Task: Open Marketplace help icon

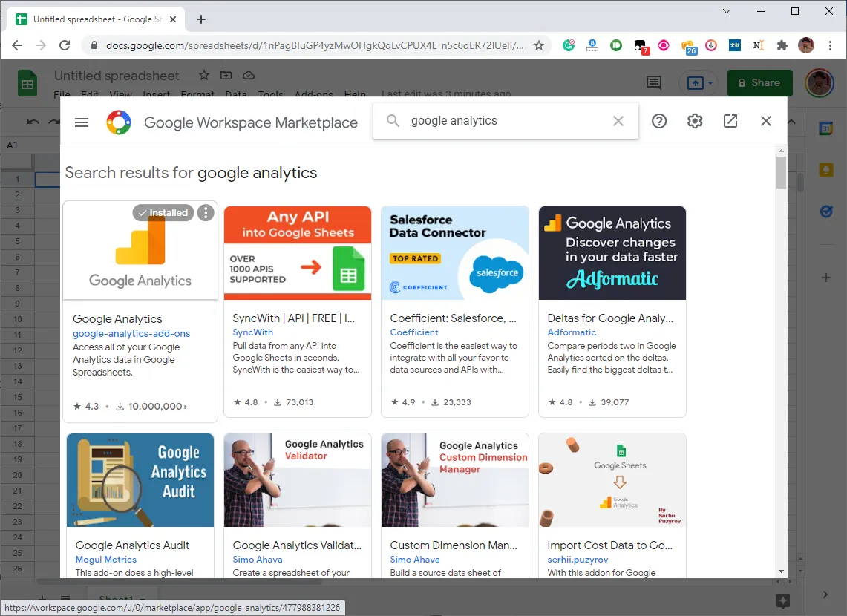Action: click(x=659, y=121)
